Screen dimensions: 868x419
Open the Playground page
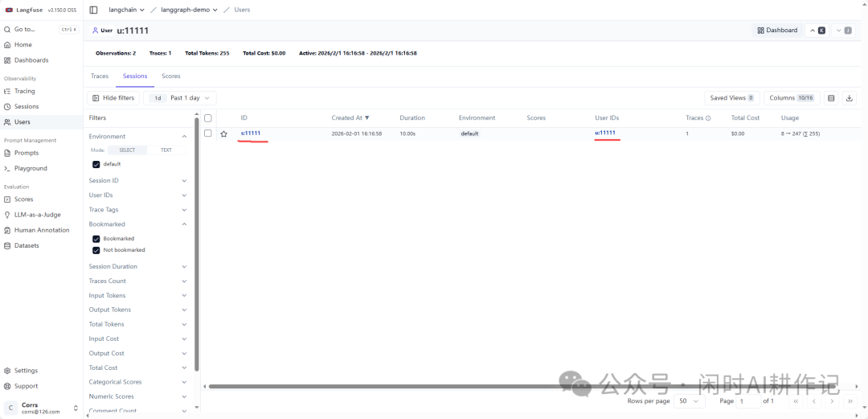tap(31, 169)
